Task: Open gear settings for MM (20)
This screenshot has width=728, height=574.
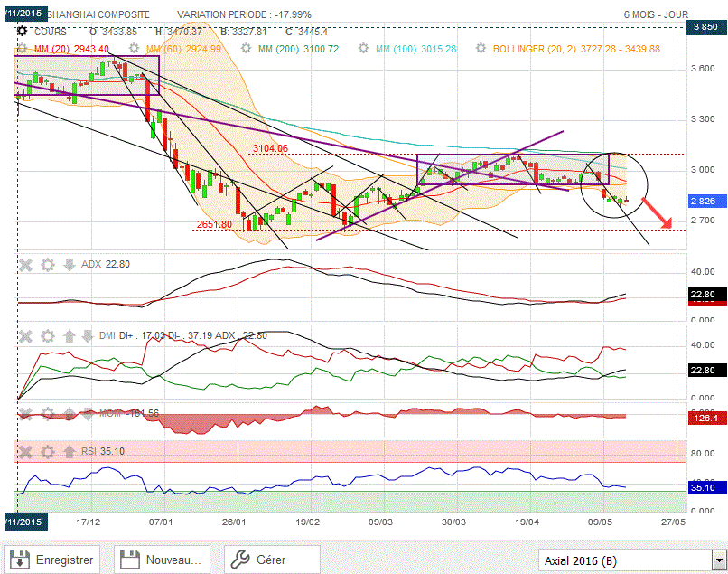Action: tap(22, 48)
